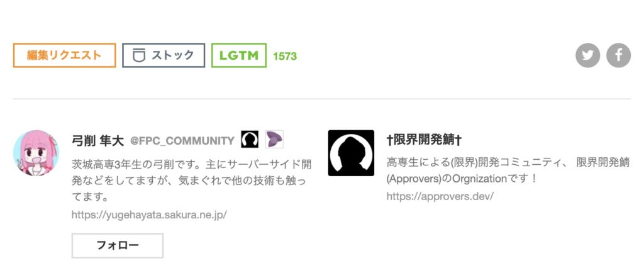Viewport: 644px width, 263px height.
Task: Follow the author with the フォロー button
Action: (118, 246)
